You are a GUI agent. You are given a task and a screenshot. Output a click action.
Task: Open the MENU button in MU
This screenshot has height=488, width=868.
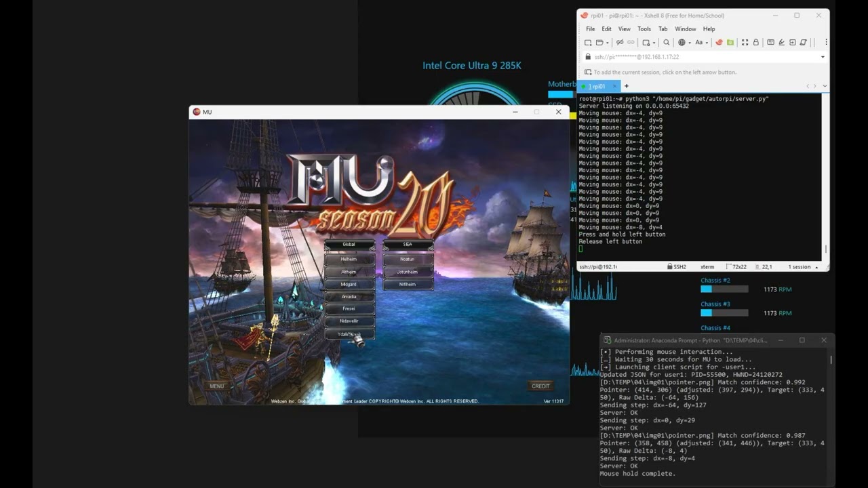pyautogui.click(x=217, y=386)
